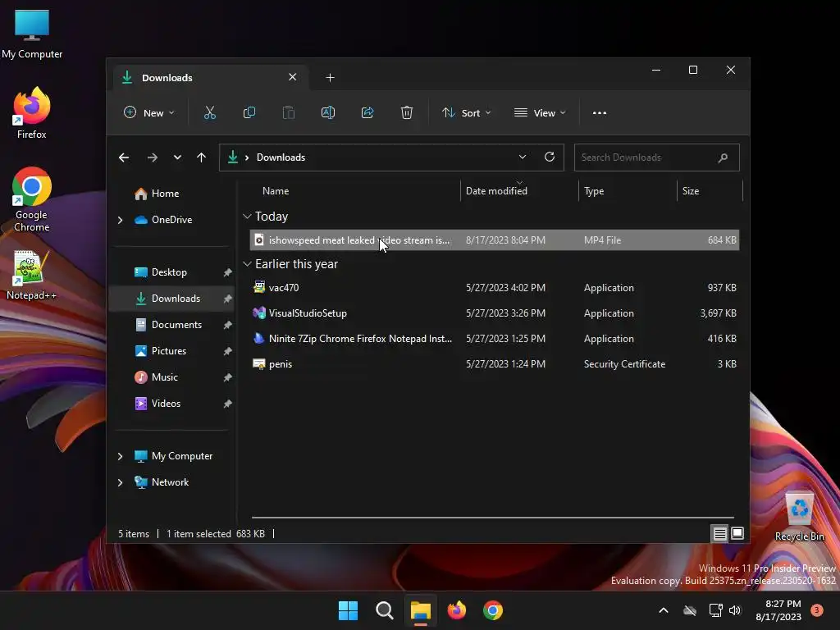
Task: Select the vac470 application icon
Action: click(259, 287)
